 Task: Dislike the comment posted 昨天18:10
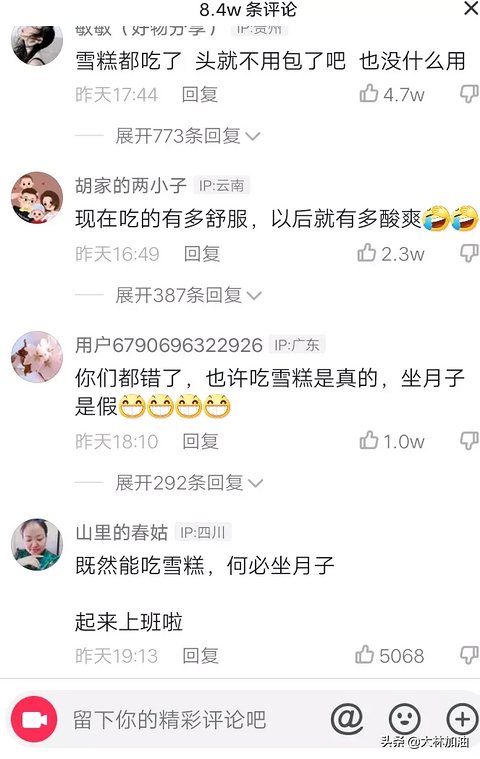469,441
